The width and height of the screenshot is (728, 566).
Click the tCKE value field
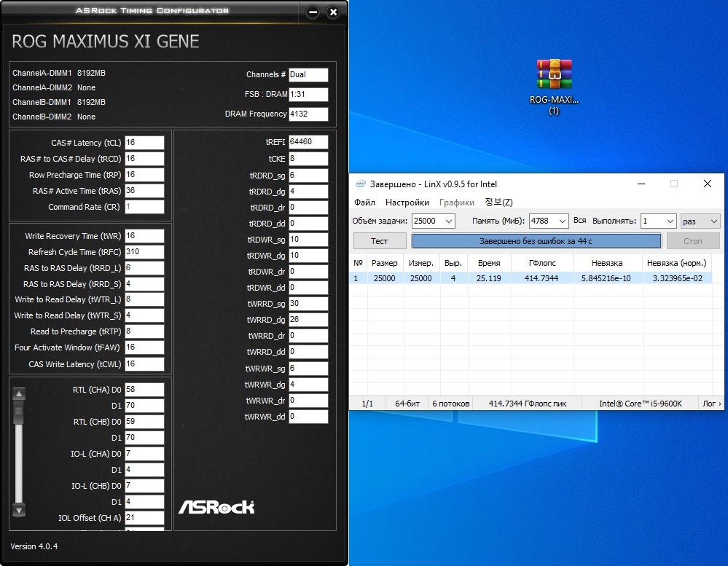[308, 159]
